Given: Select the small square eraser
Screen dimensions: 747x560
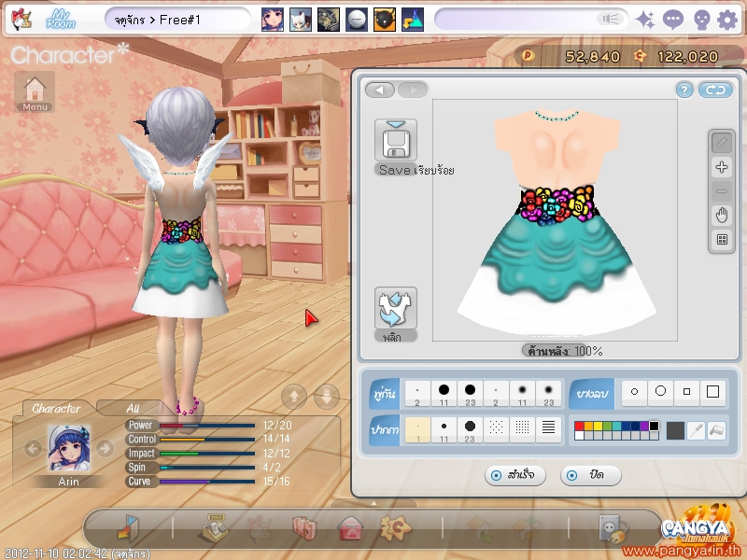Looking at the screenshot, I should [x=686, y=392].
